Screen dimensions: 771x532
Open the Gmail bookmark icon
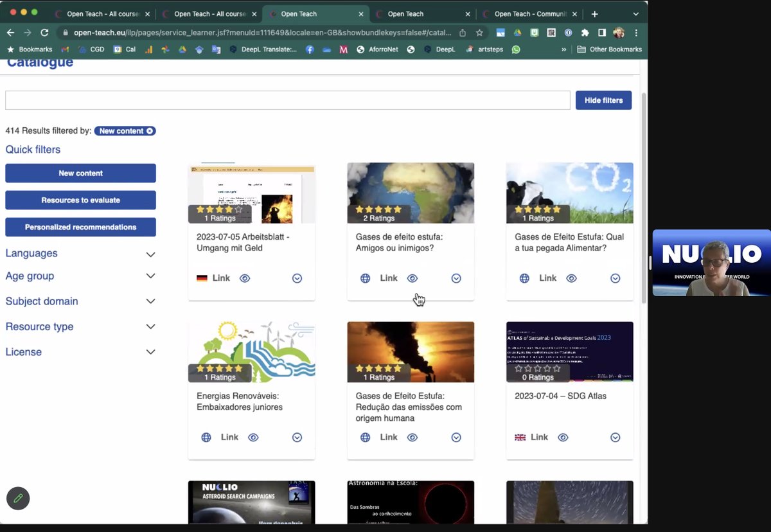[65, 49]
